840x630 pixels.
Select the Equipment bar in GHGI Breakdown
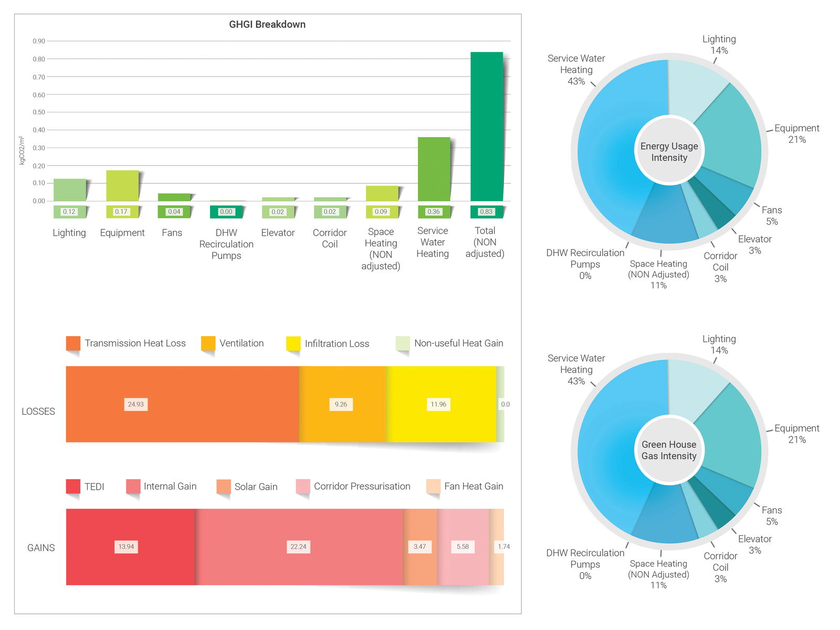[x=122, y=186]
